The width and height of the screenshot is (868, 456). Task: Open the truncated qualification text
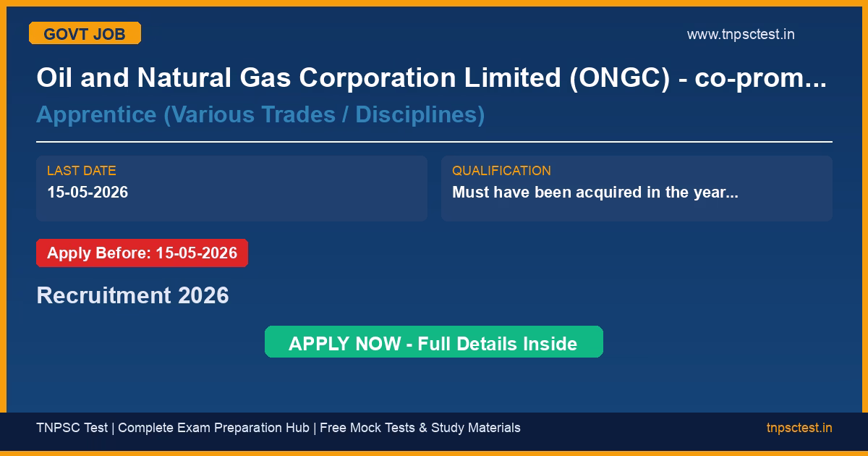595,193
